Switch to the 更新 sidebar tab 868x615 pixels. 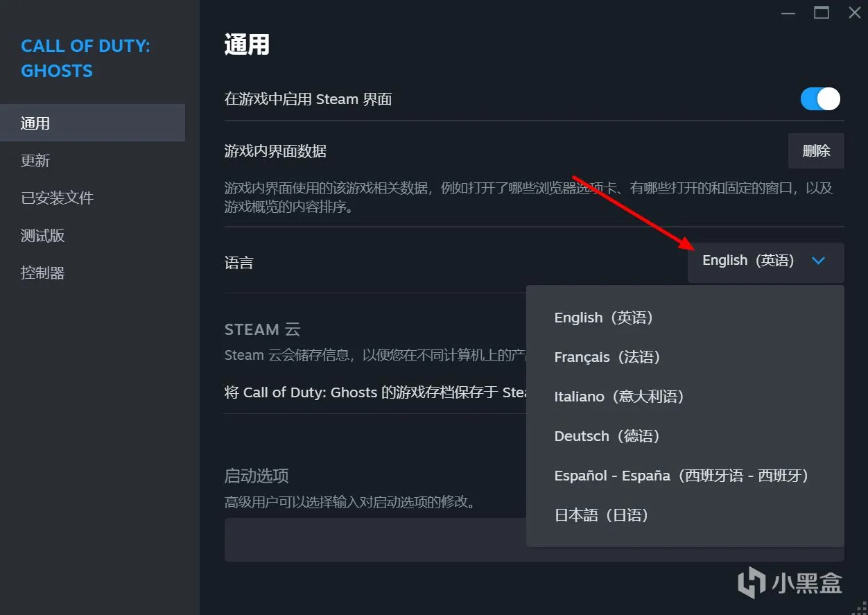tap(92, 161)
